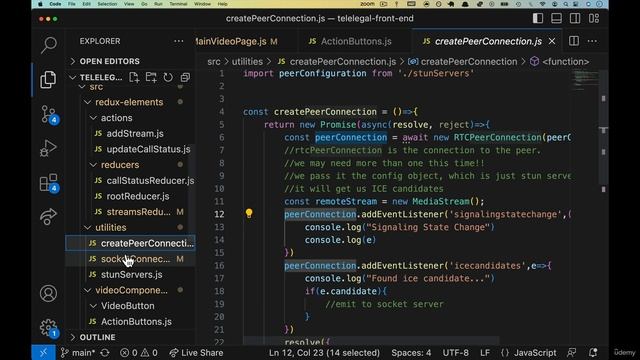The height and width of the screenshot is (360, 640).
Task: Open the Selection menu in menu bar
Action: 107,4
